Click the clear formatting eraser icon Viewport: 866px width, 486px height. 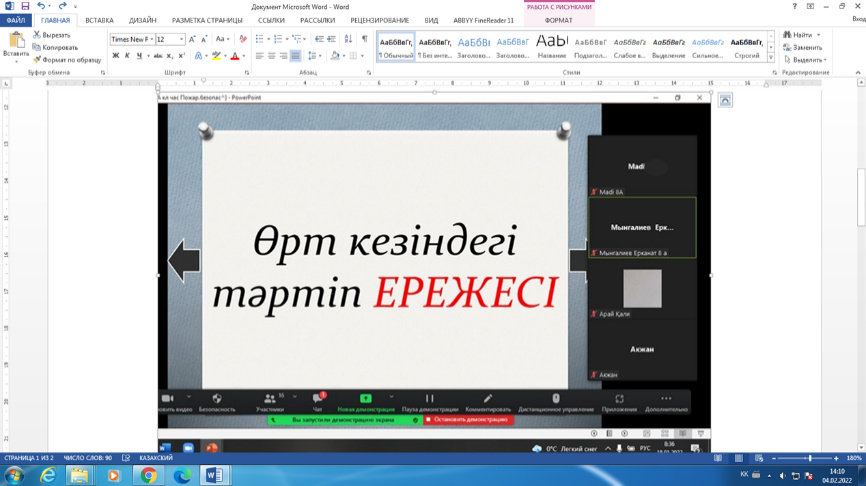tap(243, 39)
